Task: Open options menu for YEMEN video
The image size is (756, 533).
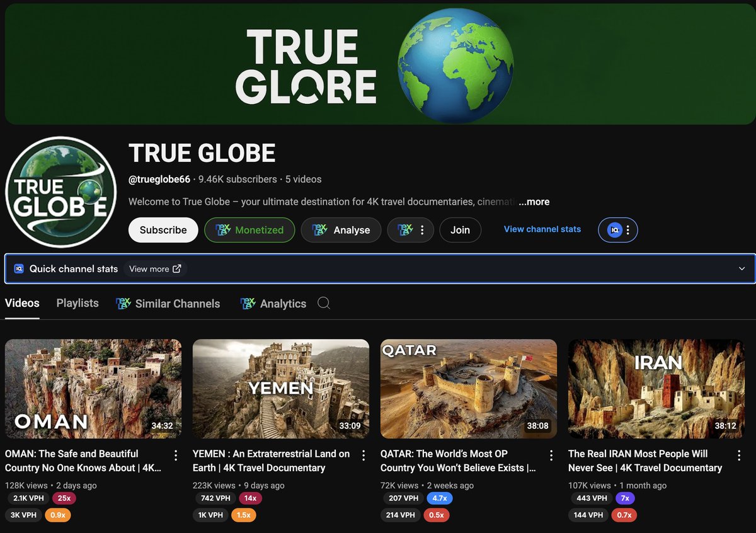Action: point(364,455)
